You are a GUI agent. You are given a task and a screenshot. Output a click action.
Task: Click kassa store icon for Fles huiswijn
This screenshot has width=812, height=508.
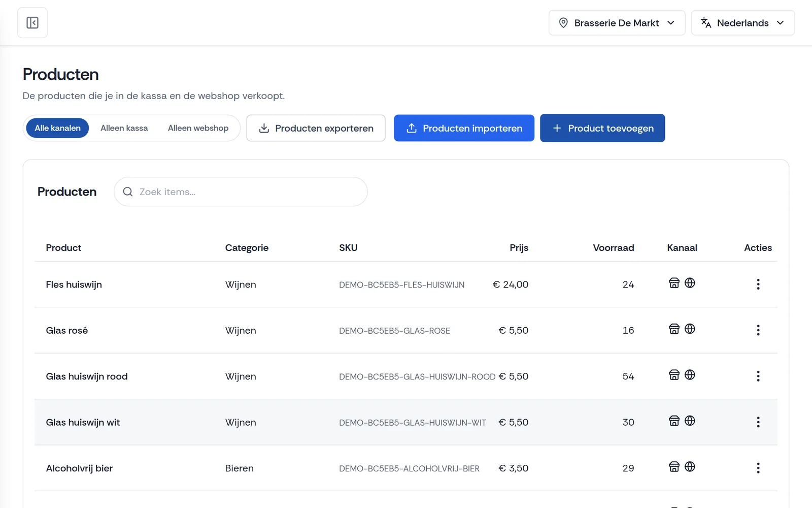[x=674, y=283]
